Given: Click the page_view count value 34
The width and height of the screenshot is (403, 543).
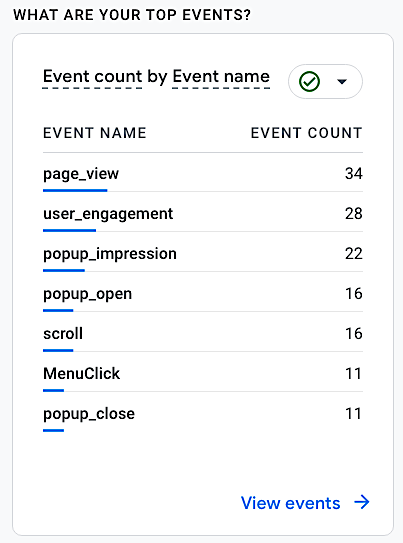Looking at the screenshot, I should pyautogui.click(x=353, y=173).
